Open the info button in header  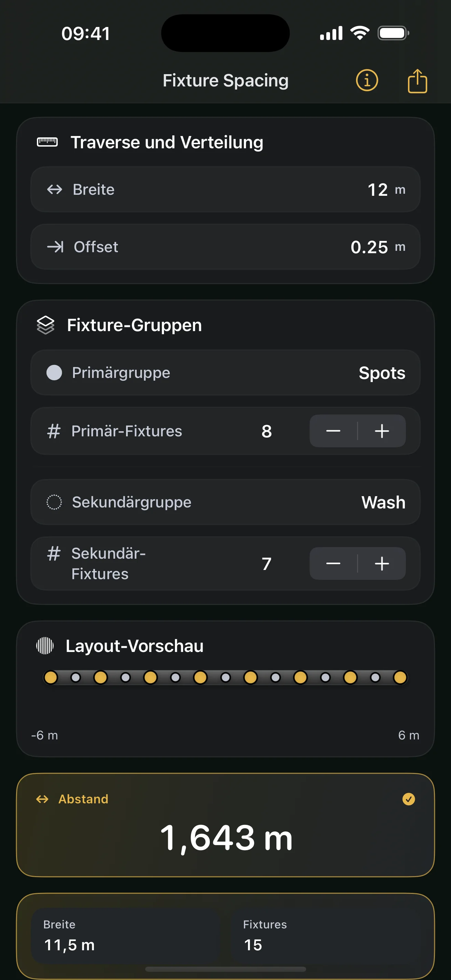pos(367,80)
